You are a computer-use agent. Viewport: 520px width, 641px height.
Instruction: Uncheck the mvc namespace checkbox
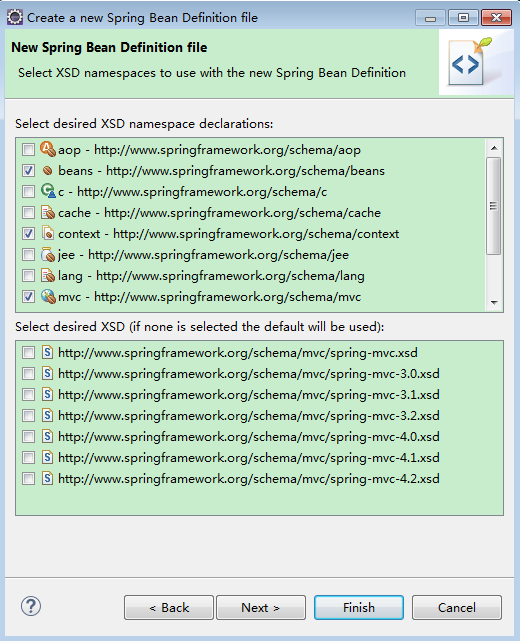click(x=28, y=296)
